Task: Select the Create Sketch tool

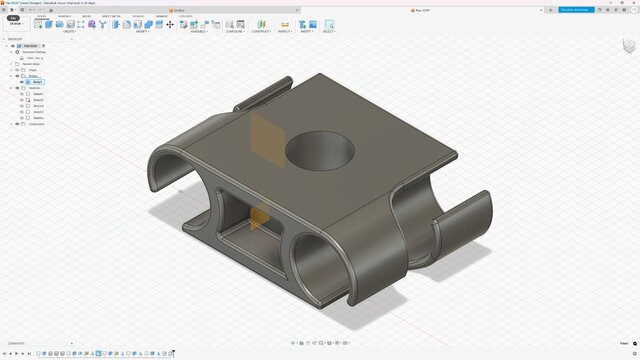Action: point(38,24)
